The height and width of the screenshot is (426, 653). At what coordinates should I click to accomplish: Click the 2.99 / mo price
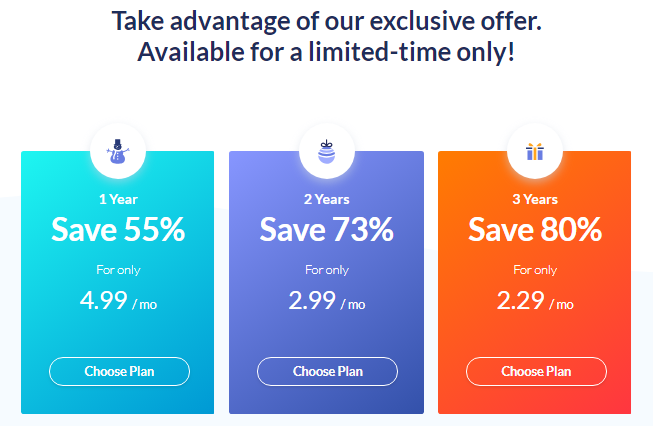pyautogui.click(x=327, y=300)
